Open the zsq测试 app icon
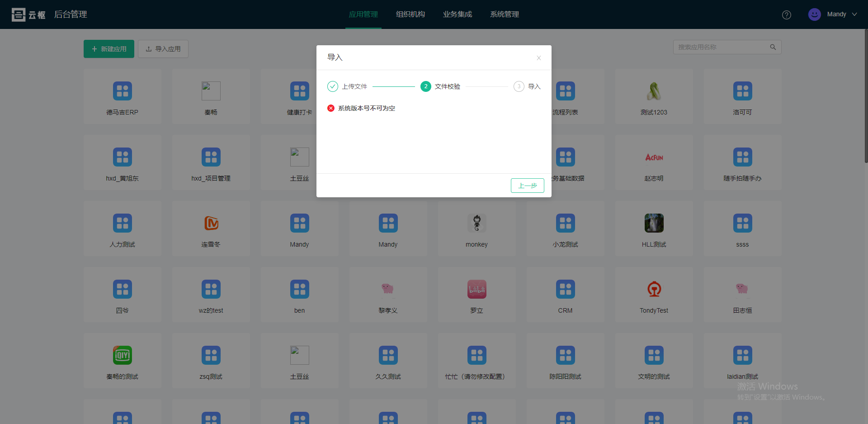 pos(211,355)
